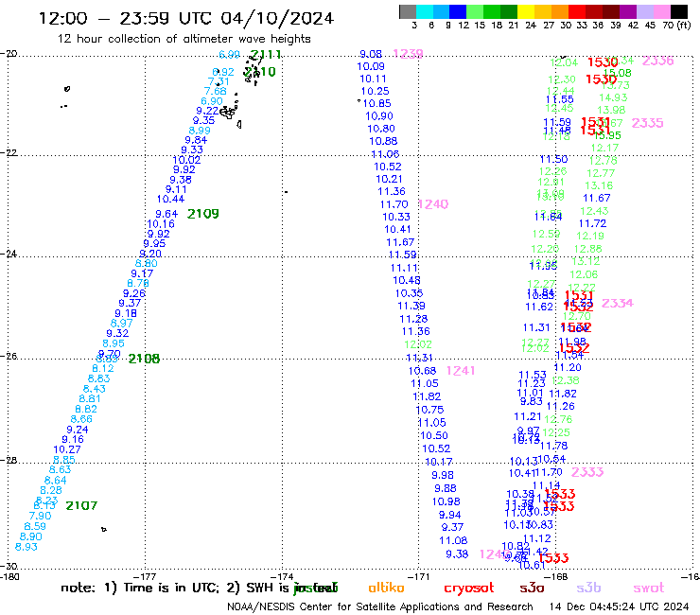The width and height of the screenshot is (700, 615).
Task: Click the wave height value 11.20
Action: click(x=568, y=367)
